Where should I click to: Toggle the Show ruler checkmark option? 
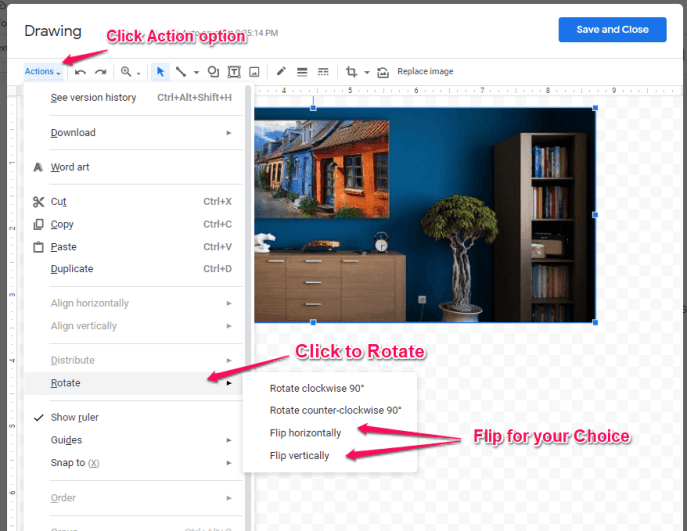coord(134,417)
